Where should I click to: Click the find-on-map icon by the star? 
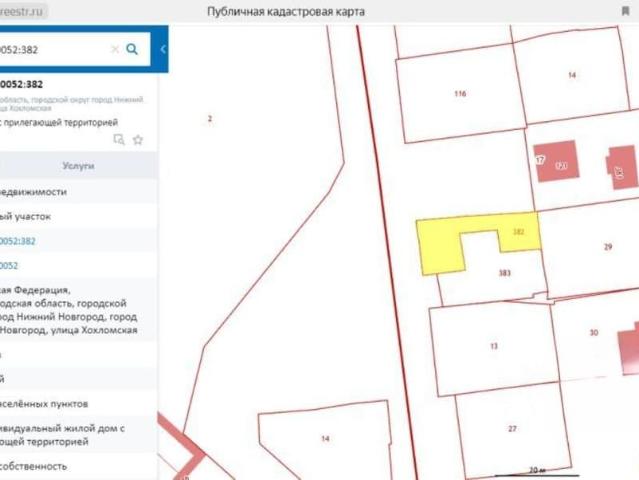point(119,140)
